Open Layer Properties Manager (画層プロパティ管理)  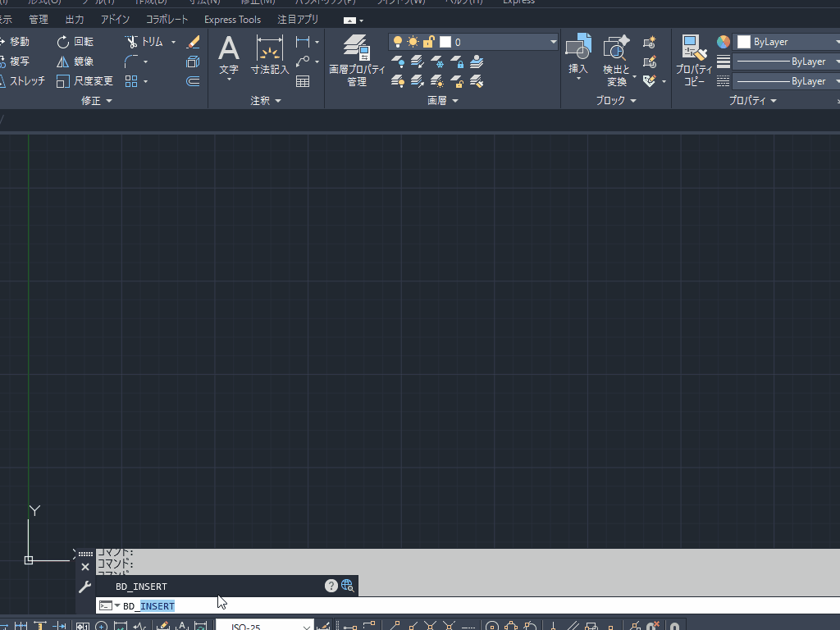(357, 61)
